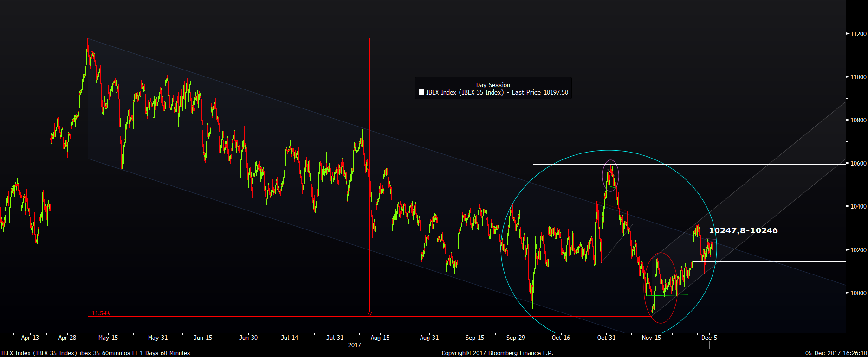Select the '10247,8-10246' price annotation

pos(743,230)
